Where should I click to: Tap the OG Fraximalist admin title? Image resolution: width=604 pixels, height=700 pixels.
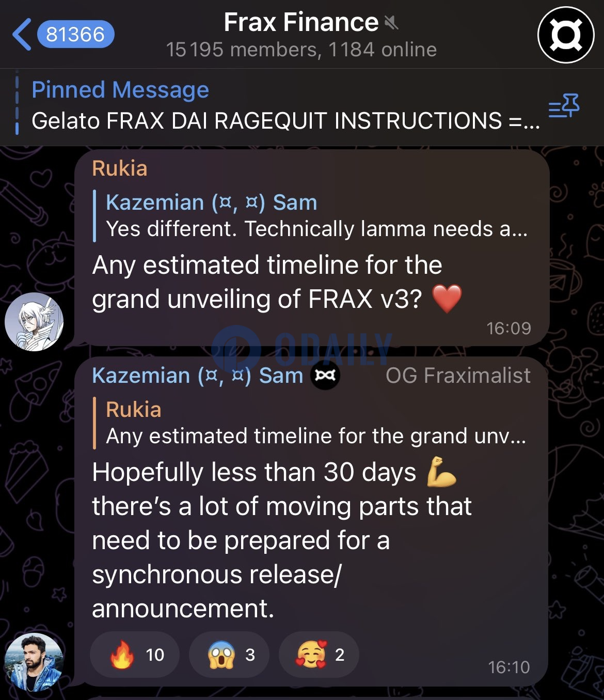pos(458,376)
